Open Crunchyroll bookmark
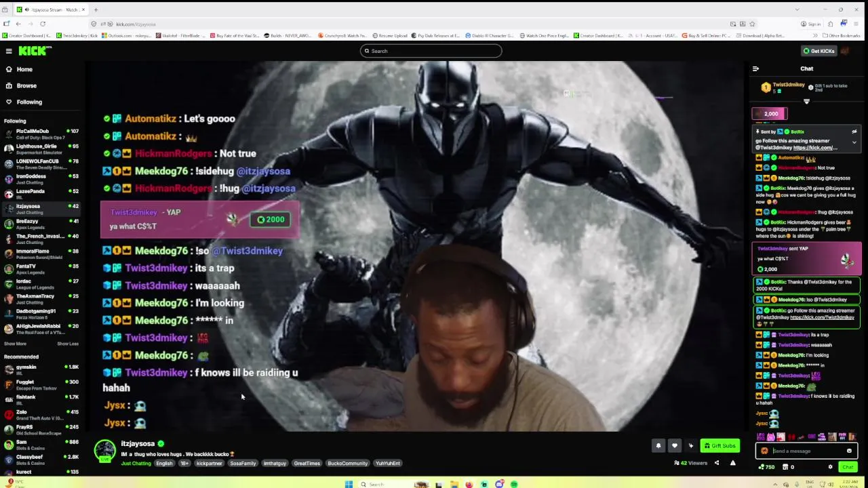 tap(342, 35)
